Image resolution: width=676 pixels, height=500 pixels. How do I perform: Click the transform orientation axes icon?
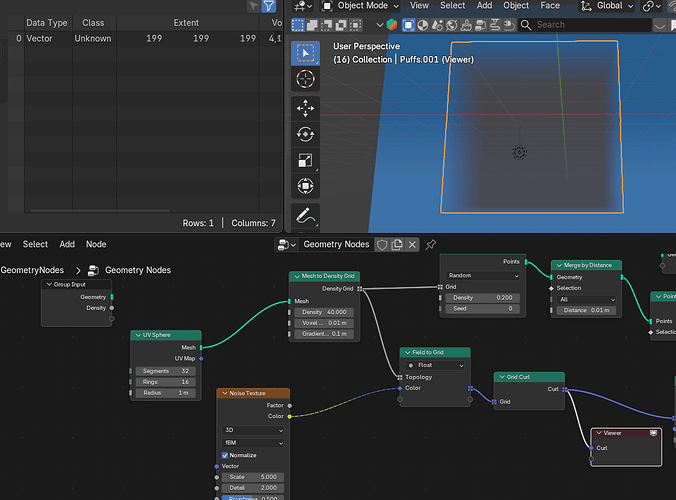[586, 6]
